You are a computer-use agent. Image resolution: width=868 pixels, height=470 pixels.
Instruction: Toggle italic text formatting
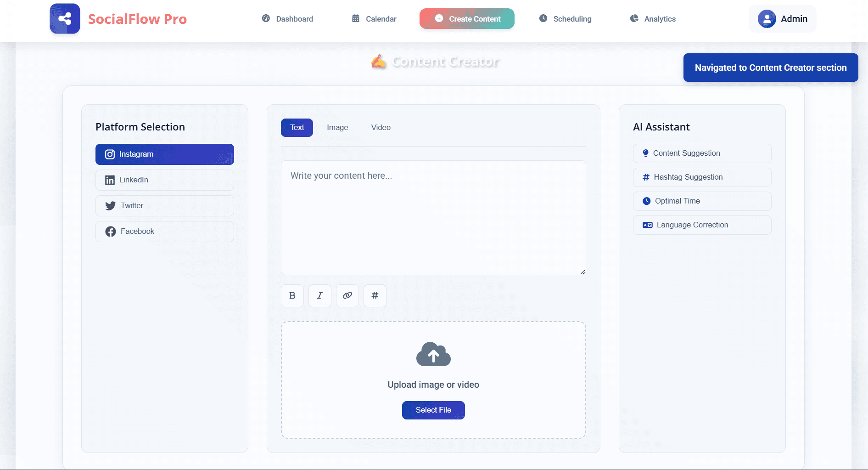point(319,295)
